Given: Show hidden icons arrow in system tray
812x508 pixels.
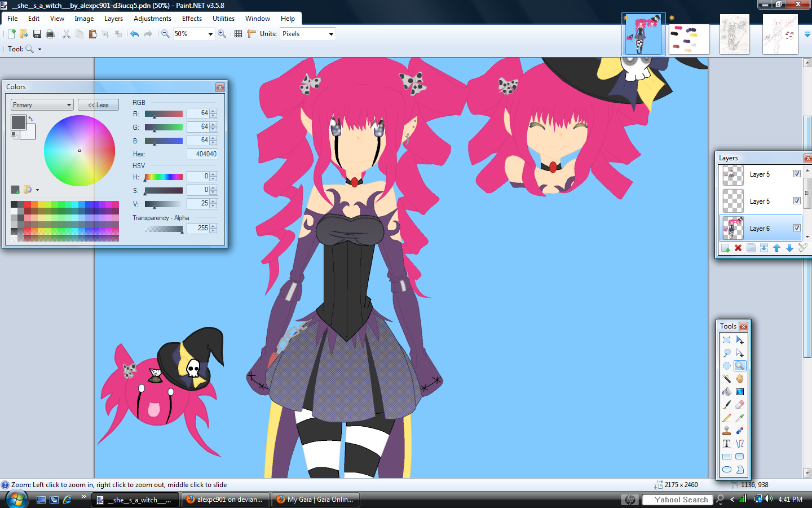Looking at the screenshot, I should (732, 500).
